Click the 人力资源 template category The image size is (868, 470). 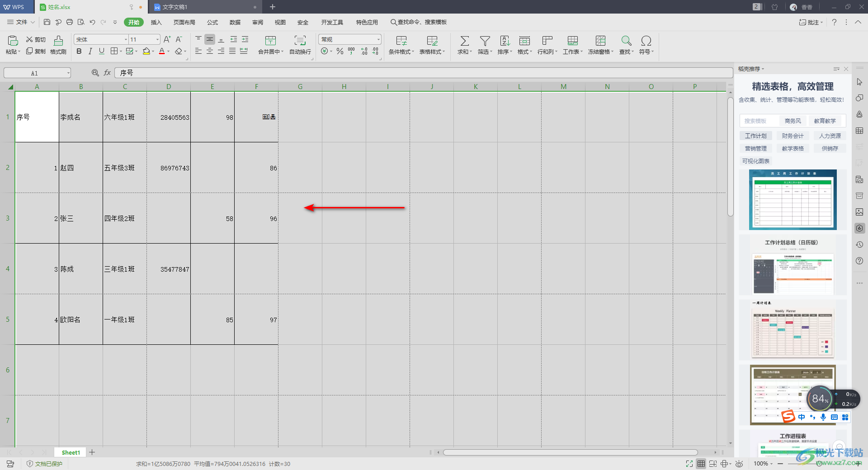(830, 136)
